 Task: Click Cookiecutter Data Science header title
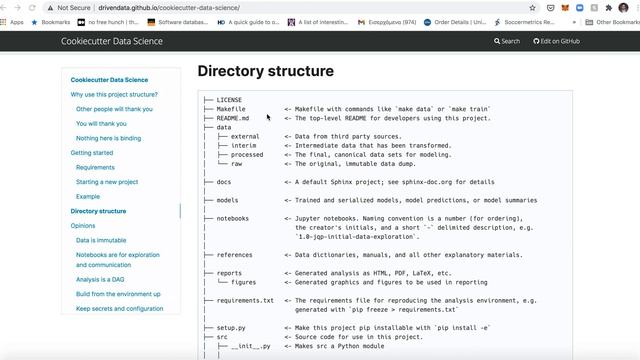112,41
